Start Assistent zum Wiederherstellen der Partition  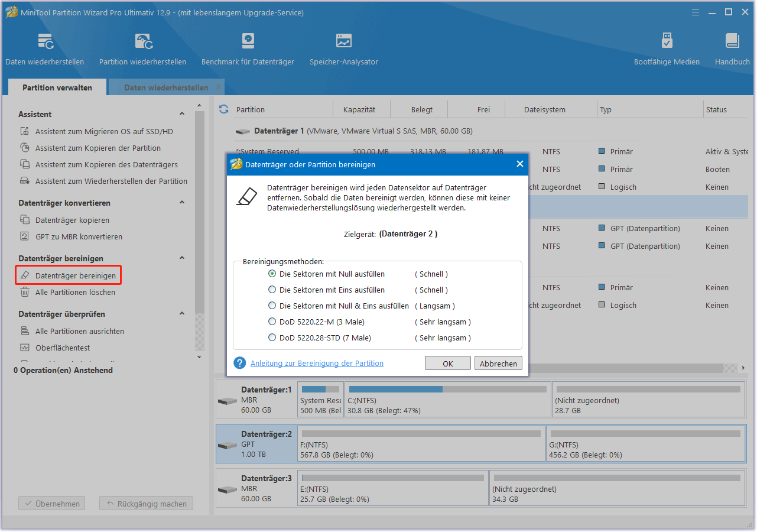point(111,181)
